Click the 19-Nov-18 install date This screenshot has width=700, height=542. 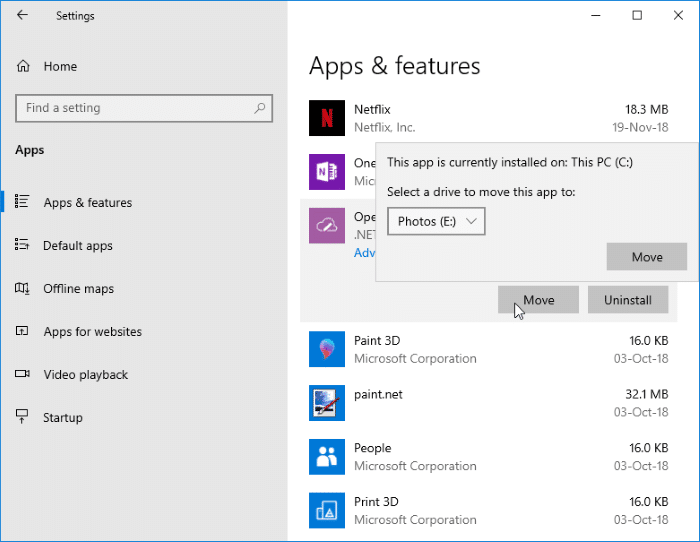click(x=640, y=127)
